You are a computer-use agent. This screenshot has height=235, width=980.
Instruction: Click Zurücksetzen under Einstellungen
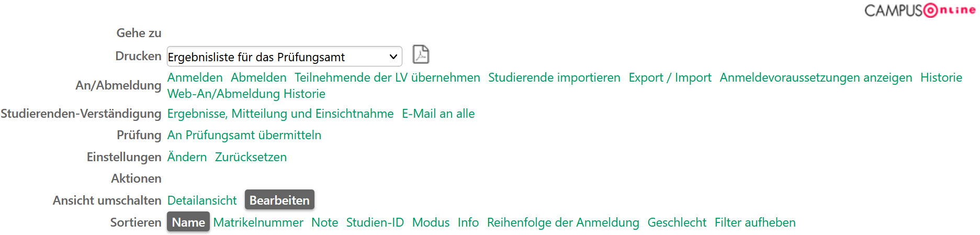[x=251, y=157]
